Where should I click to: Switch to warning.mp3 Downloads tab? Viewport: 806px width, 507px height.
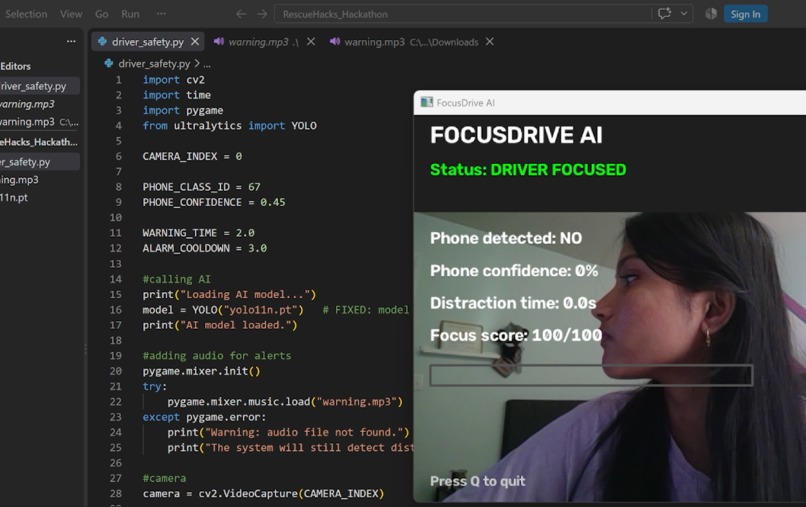pos(411,42)
